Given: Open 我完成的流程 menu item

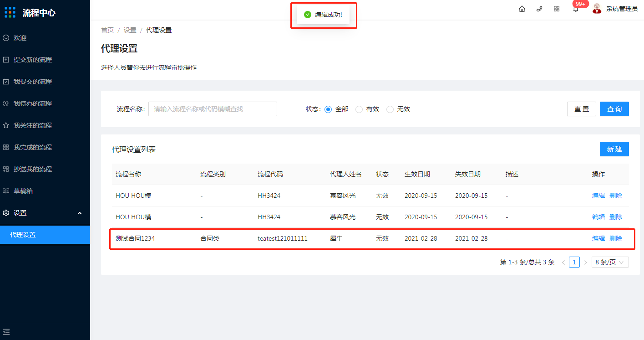Looking at the screenshot, I should [33, 147].
